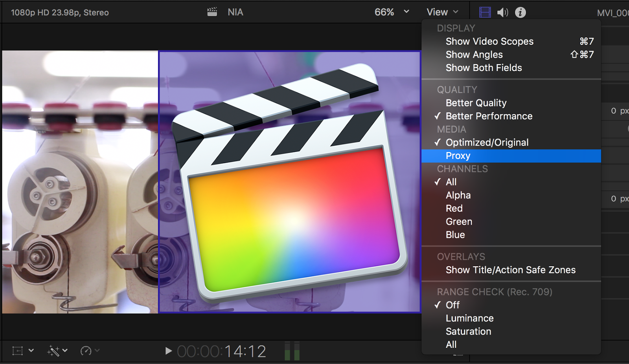The image size is (629, 364).
Task: Click the MVI_00 clip name in inspector
Action: (613, 13)
